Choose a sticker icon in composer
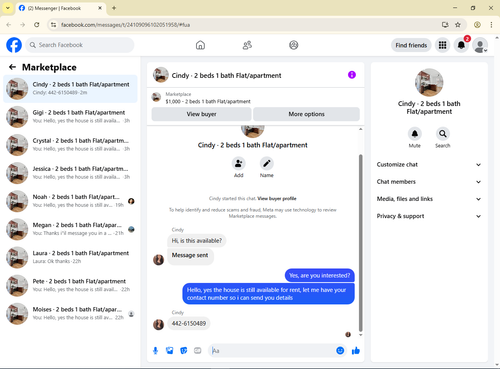Screen dimensions: 500x369 click(184, 351)
